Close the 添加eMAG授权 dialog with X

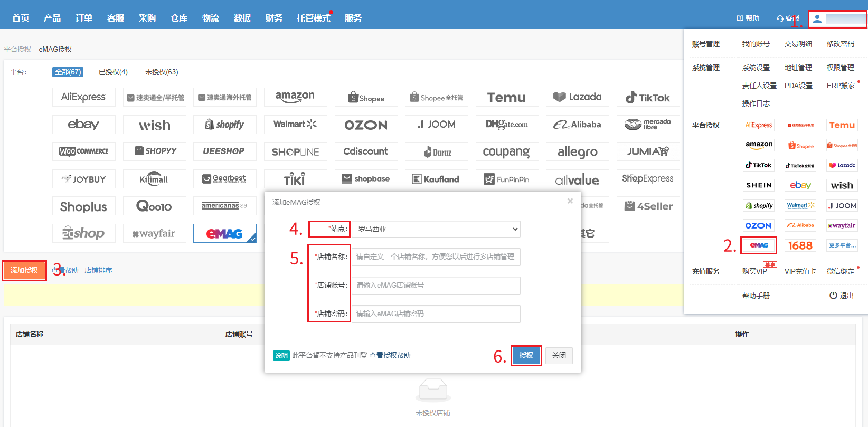(570, 201)
